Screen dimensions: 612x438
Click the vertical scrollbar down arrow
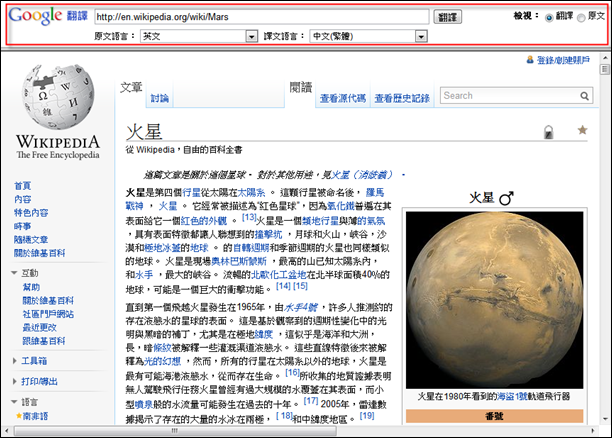coord(605,419)
